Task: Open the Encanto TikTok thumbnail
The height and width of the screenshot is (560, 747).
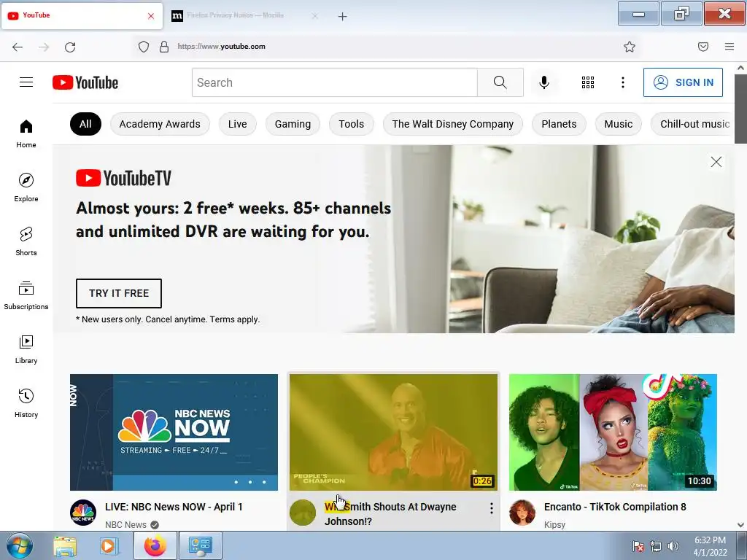Action: [x=613, y=432]
